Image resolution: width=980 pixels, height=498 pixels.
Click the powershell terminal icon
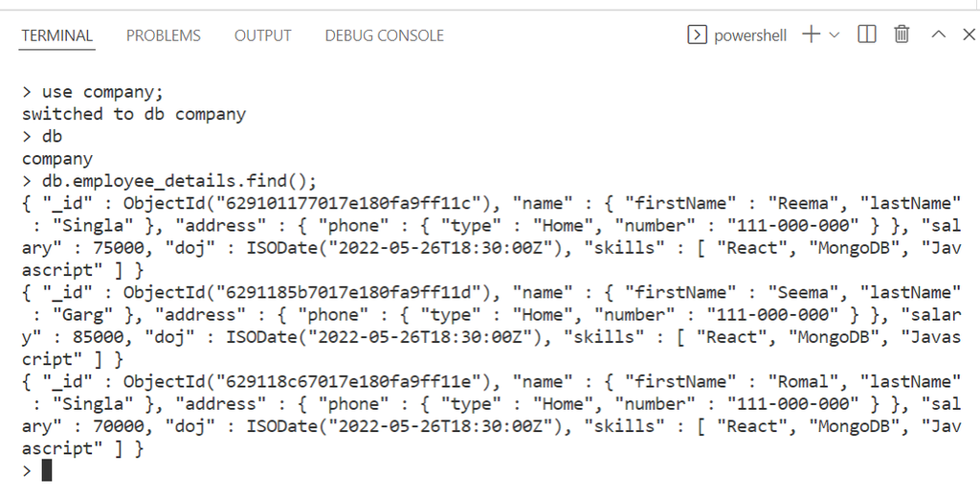[697, 34]
